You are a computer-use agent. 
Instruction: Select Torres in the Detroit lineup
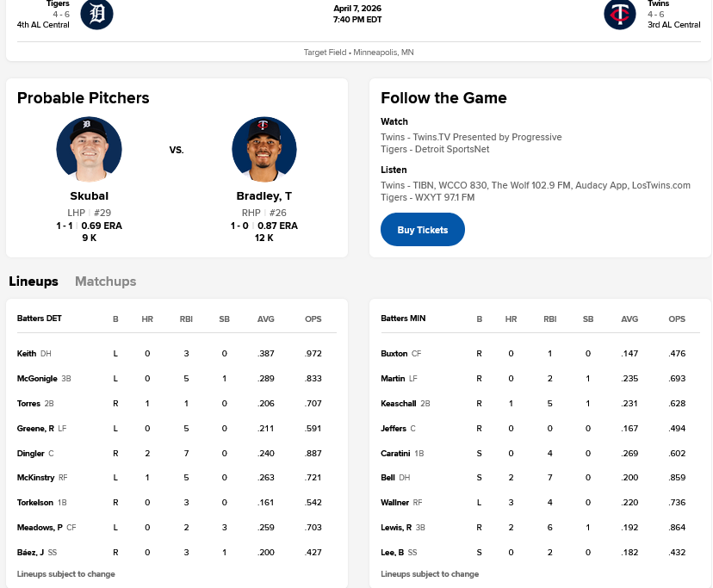click(x=28, y=404)
